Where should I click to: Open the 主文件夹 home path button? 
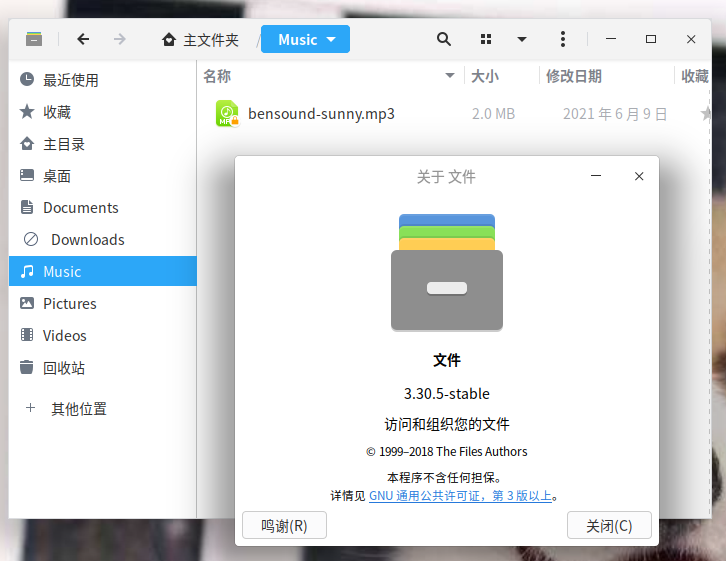(x=200, y=40)
